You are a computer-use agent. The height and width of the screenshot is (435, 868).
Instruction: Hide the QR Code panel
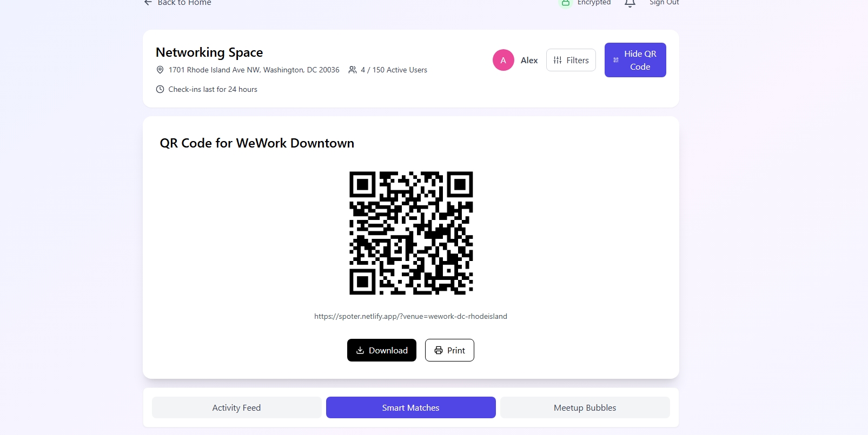pyautogui.click(x=635, y=60)
